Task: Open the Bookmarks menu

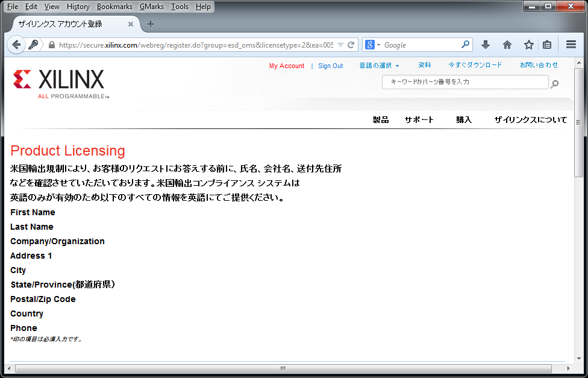Action: click(x=114, y=7)
